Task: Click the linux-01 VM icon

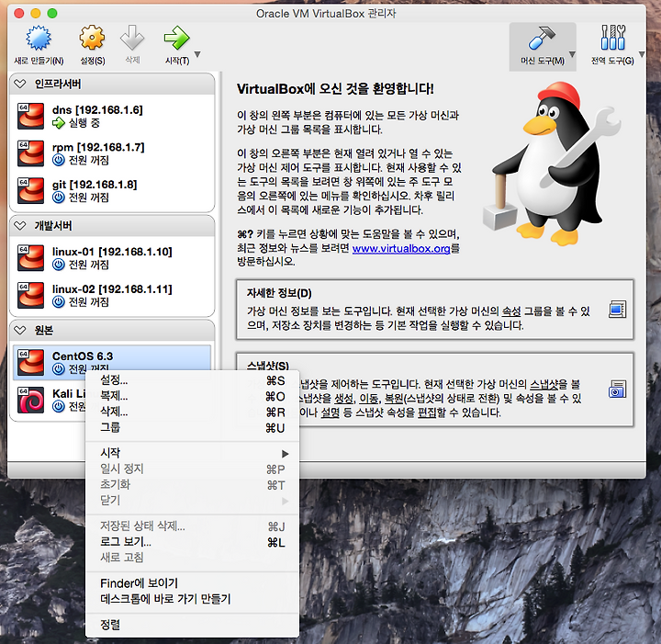Action: pyautogui.click(x=31, y=257)
